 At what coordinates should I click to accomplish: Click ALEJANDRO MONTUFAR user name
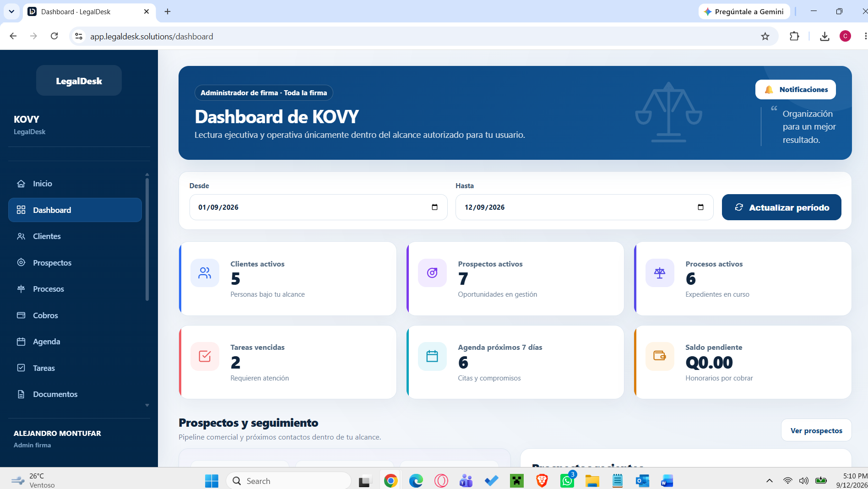pos(57,433)
